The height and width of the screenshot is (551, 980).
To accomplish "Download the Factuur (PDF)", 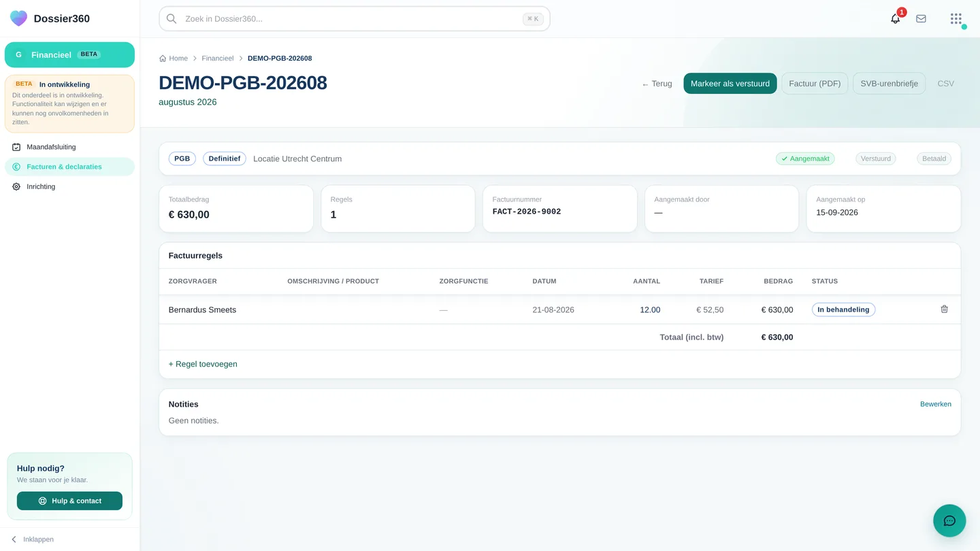I will [815, 84].
